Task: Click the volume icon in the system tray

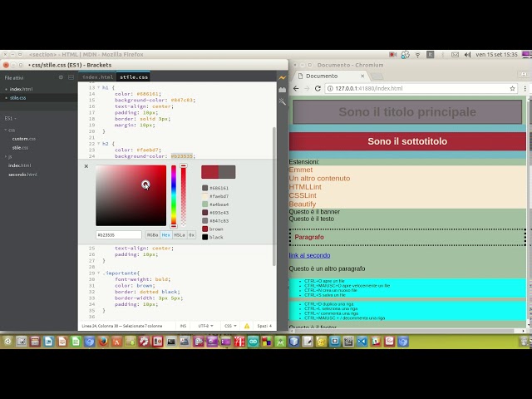Action: tap(467, 54)
